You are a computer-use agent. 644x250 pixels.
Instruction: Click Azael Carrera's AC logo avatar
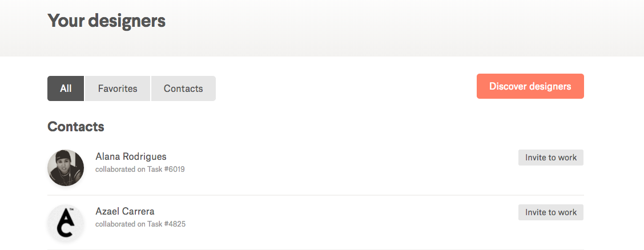[x=66, y=223]
